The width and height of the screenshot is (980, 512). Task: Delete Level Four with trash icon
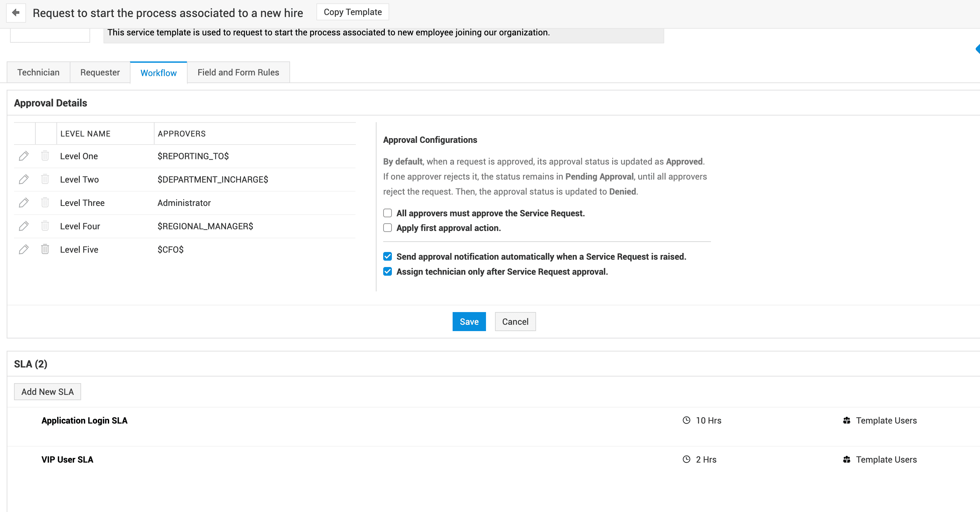coord(45,226)
